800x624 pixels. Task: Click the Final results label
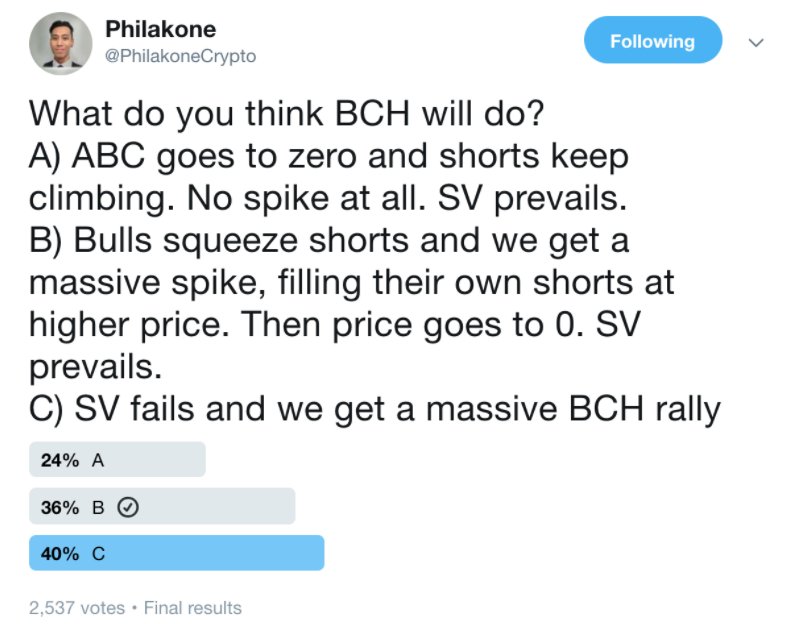pyautogui.click(x=192, y=608)
